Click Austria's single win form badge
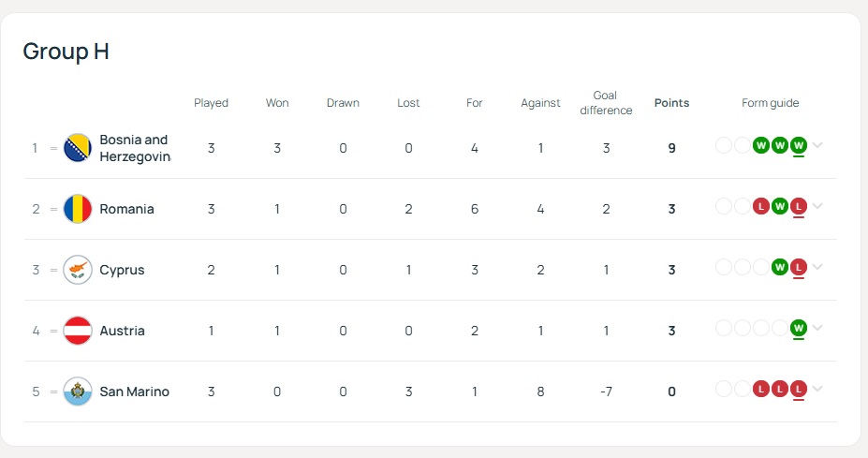 (799, 328)
